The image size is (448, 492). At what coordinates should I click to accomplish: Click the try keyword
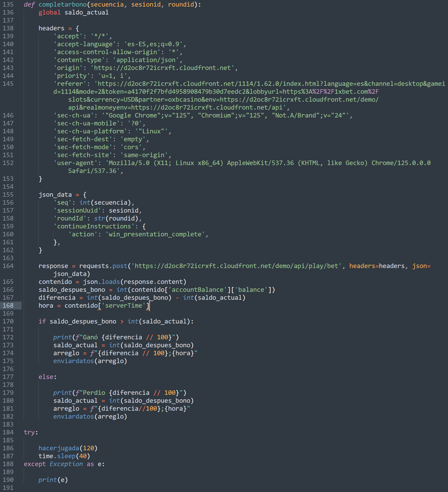[29, 432]
